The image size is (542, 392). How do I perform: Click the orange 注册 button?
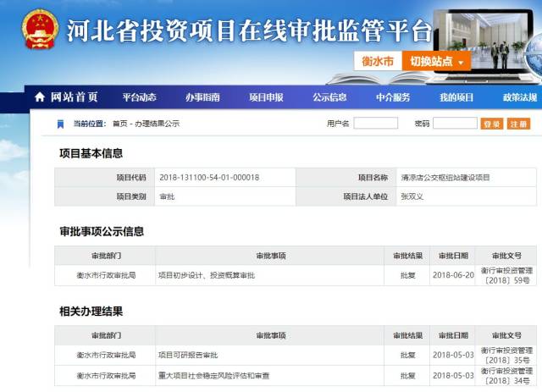coord(518,124)
